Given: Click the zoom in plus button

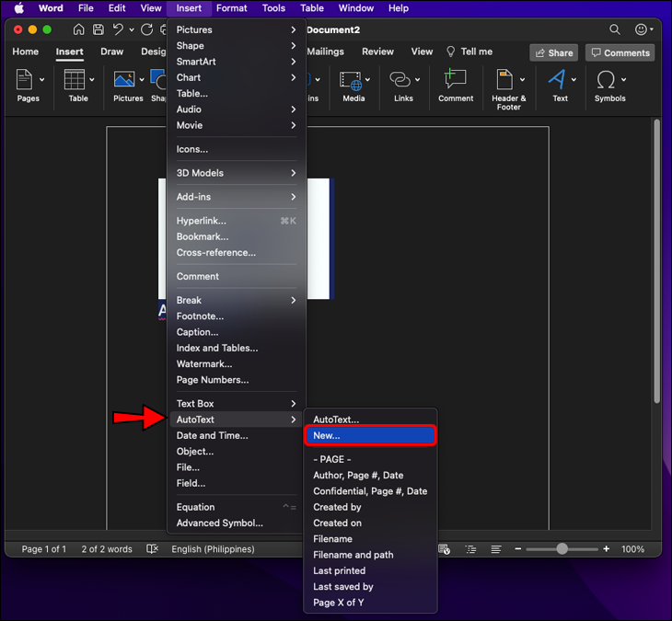Looking at the screenshot, I should [x=606, y=549].
